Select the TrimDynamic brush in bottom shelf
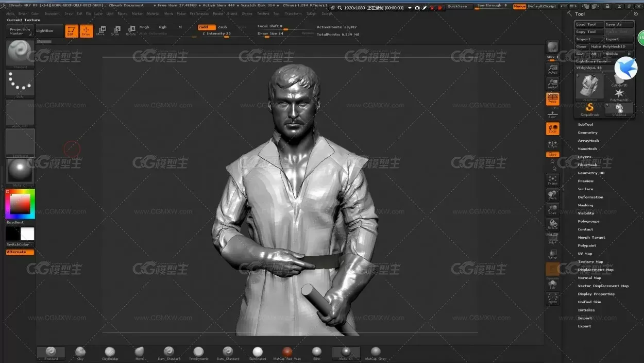 [198, 353]
